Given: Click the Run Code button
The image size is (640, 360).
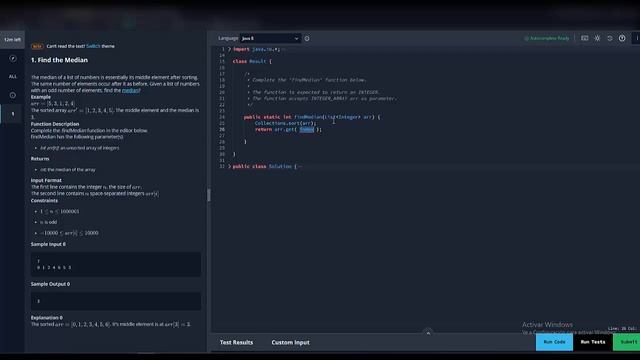Looking at the screenshot, I should tap(554, 342).
